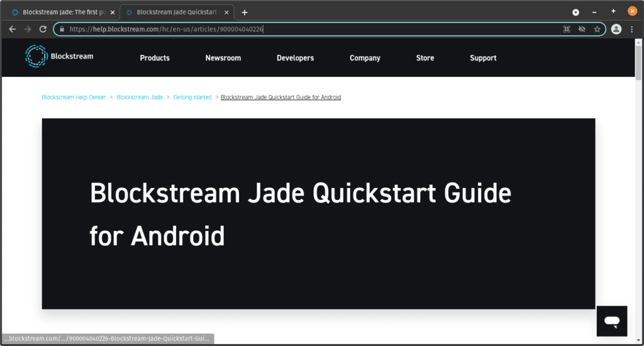Viewport: 644px width, 346px height.
Task: Open the Developers menu
Action: click(296, 58)
